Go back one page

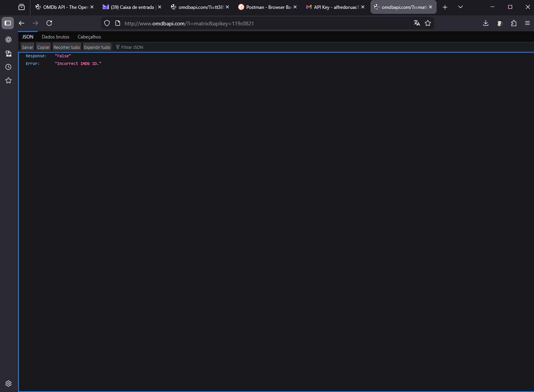(x=22, y=23)
